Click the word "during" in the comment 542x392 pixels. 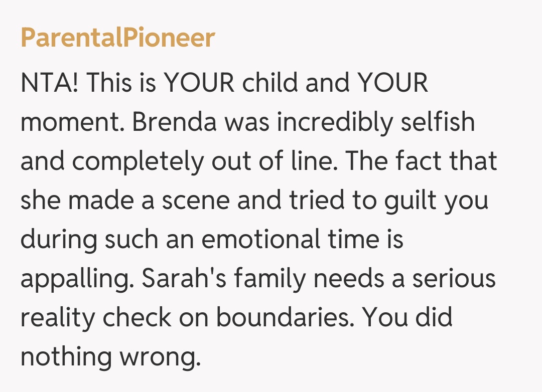click(59, 240)
